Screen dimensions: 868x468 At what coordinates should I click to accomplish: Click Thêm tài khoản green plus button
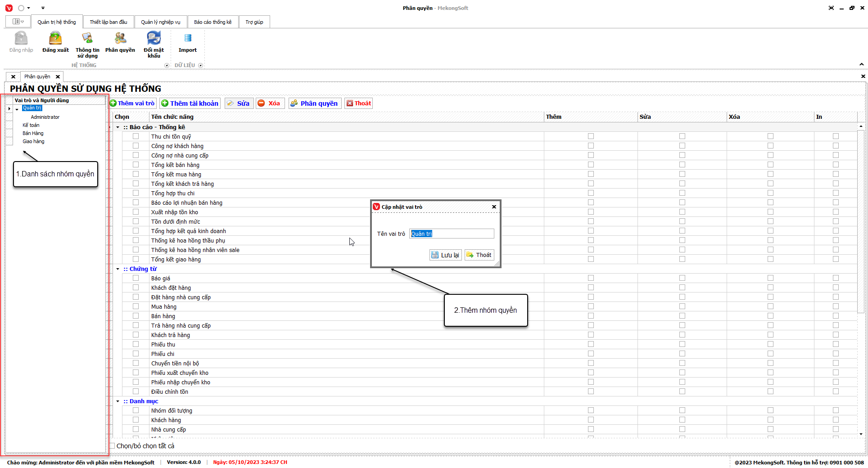click(x=190, y=103)
